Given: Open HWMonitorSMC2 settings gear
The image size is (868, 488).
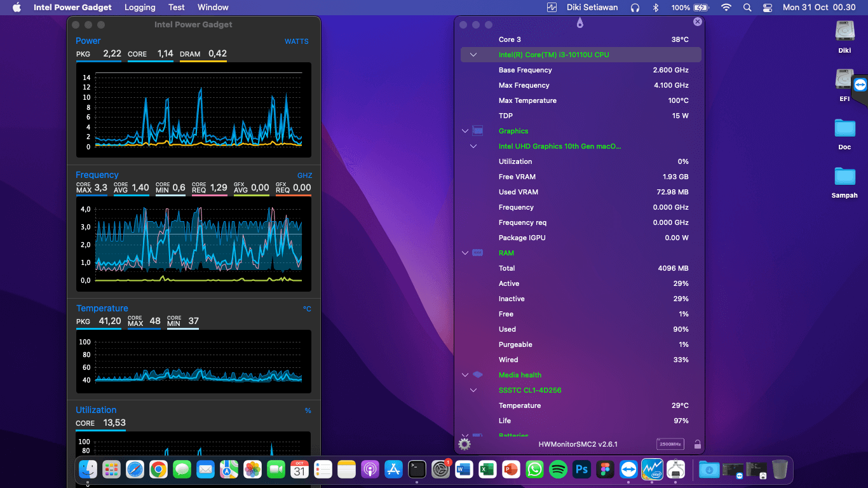Looking at the screenshot, I should click(465, 444).
